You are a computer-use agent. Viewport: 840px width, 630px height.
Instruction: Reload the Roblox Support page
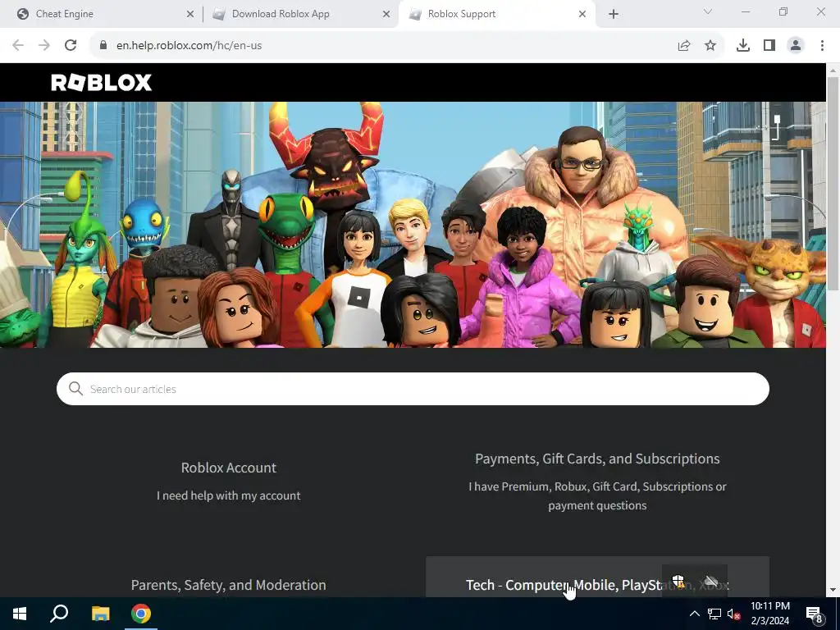click(71, 46)
